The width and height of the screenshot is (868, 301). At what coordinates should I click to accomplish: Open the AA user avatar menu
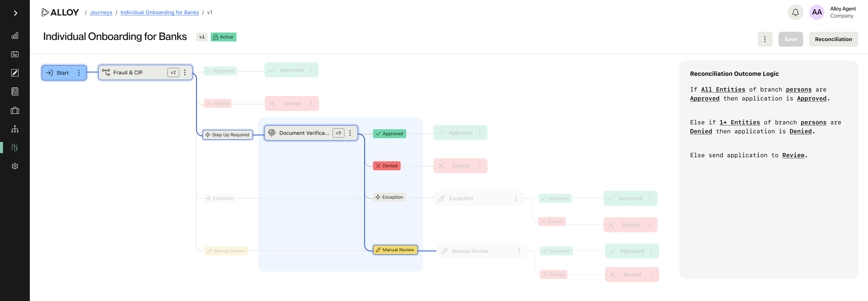pos(817,12)
